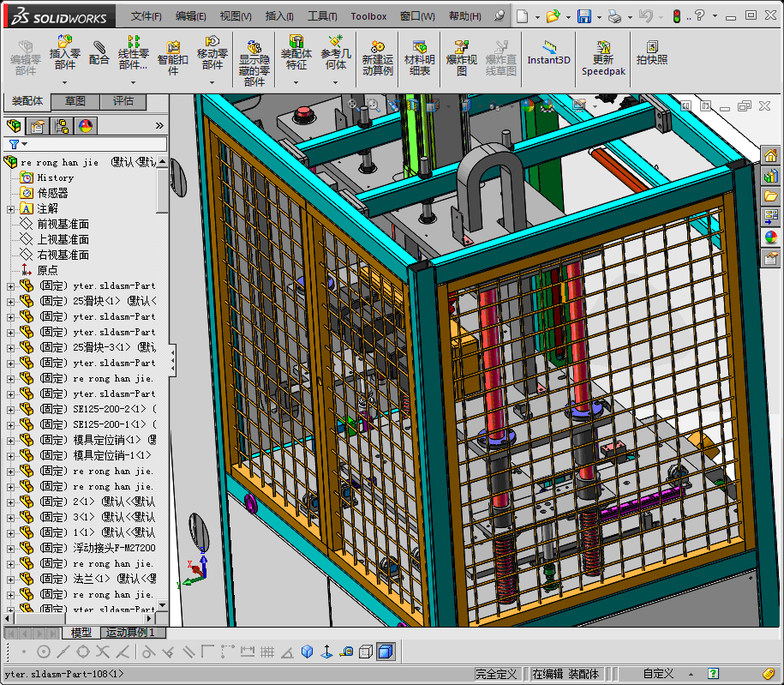The image size is (784, 685).
Task: Expand the 注解 tree node
Action: [x=10, y=209]
